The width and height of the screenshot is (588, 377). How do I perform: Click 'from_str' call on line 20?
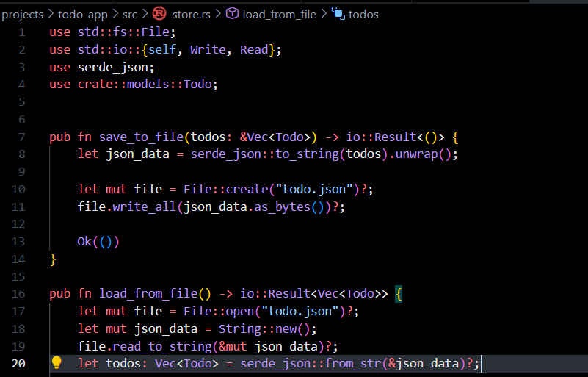[352, 364]
